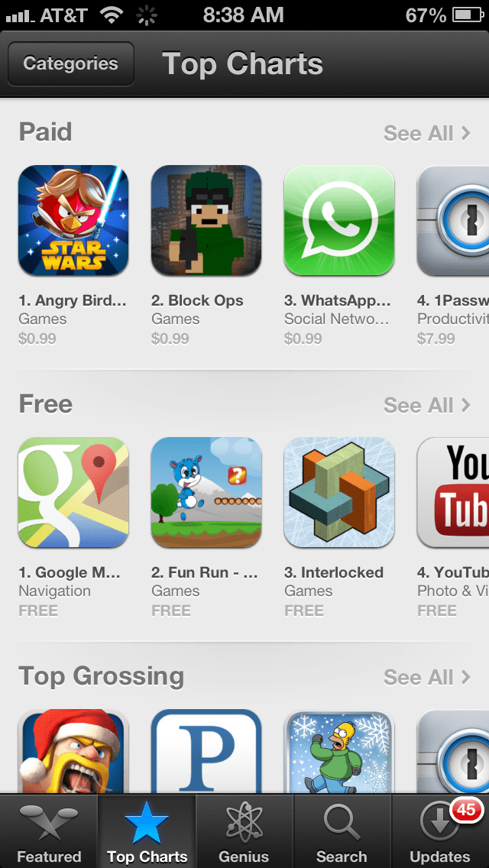Image resolution: width=489 pixels, height=868 pixels.
Task: Tap the 1Password icon in Paid
Action: (x=453, y=220)
